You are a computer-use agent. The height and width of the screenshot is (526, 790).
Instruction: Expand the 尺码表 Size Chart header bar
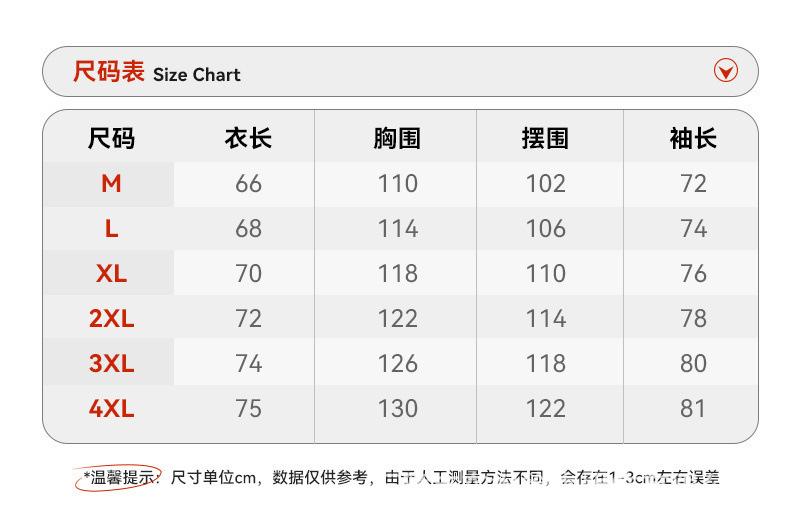[400, 71]
